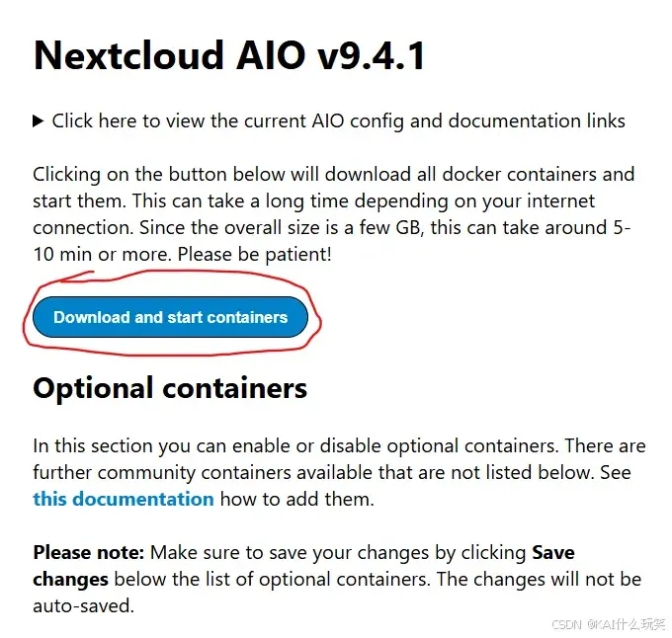
Task: Click the 'how to add them.' text
Action: 297,500
